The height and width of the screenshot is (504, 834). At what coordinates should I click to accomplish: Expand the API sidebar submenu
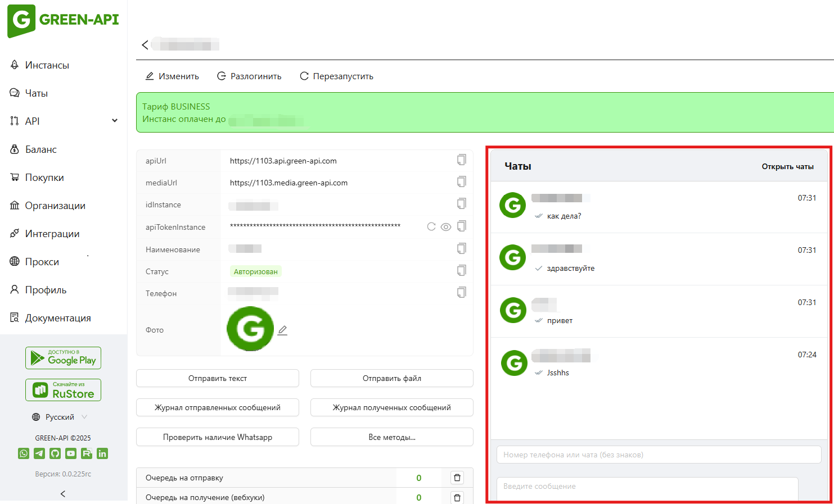(x=115, y=121)
